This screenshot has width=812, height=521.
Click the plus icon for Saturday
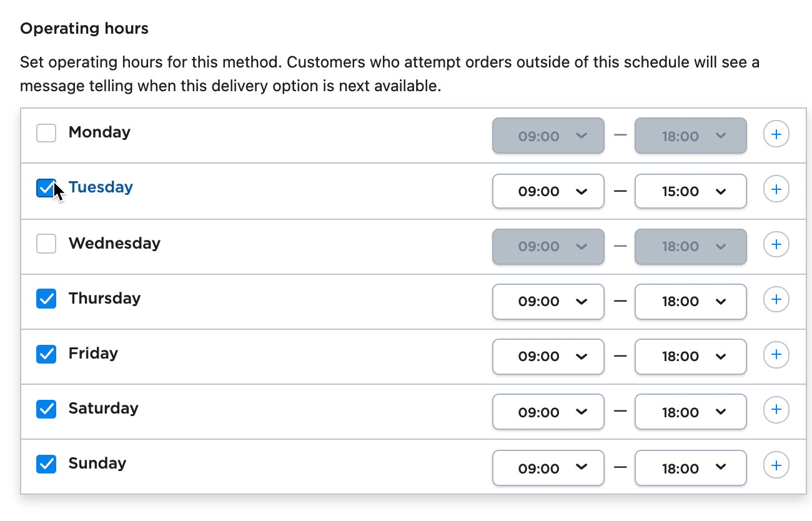776,410
